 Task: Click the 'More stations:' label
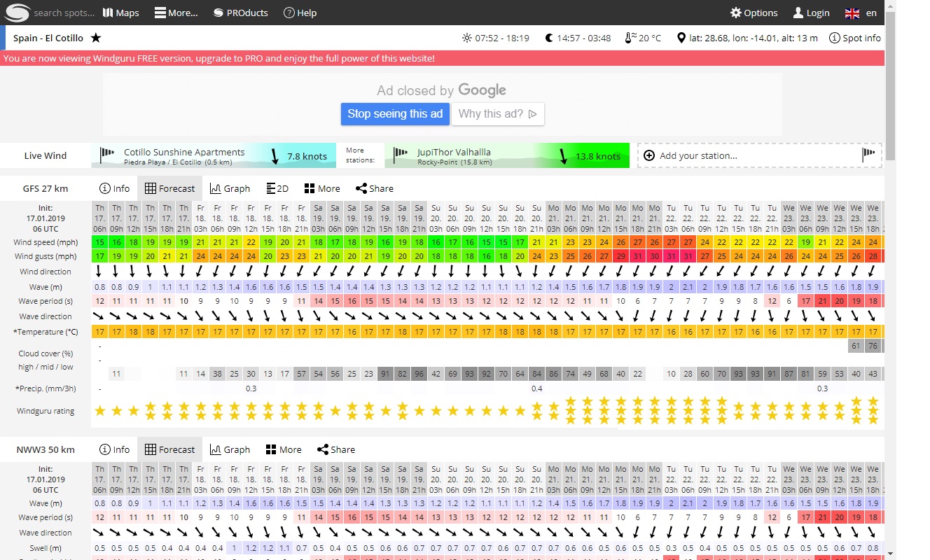point(360,155)
